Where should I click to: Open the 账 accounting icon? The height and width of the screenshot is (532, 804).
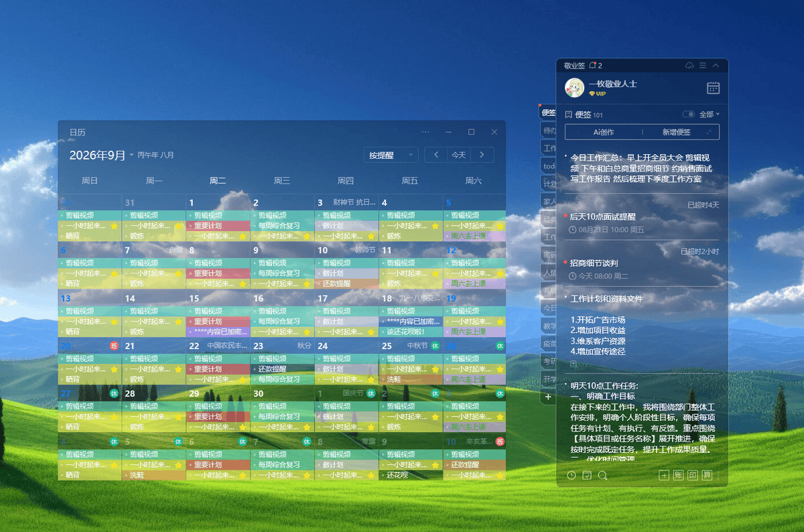click(x=678, y=475)
